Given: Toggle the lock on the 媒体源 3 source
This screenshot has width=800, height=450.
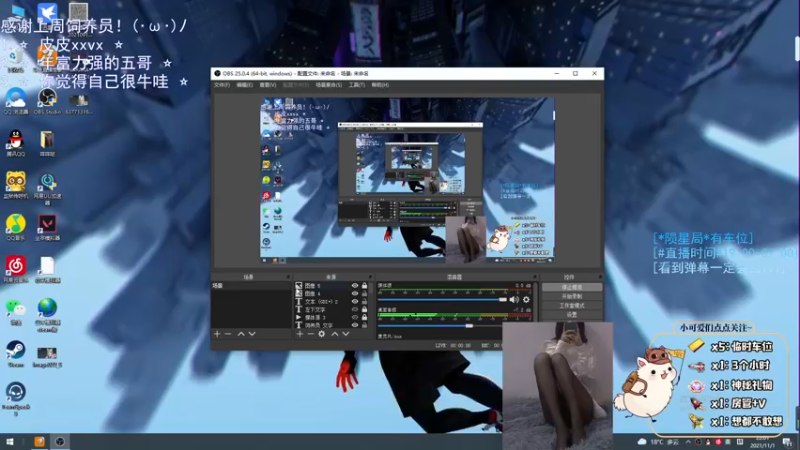Looking at the screenshot, I should click(364, 317).
